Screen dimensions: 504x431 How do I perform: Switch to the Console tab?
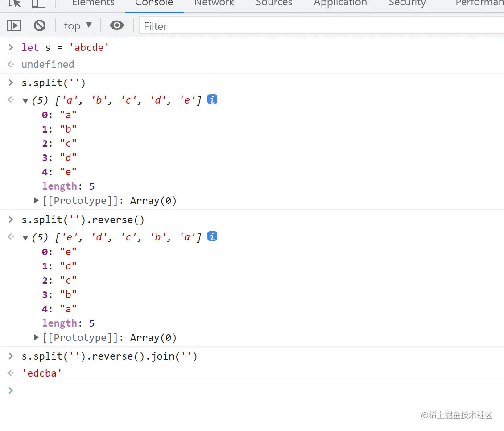(x=154, y=3)
